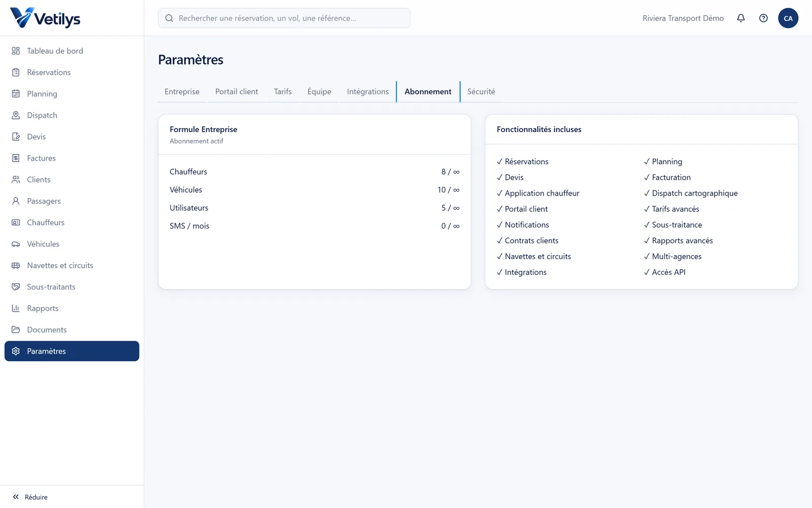
Task: Click the Factures receipt icon
Action: (16, 158)
